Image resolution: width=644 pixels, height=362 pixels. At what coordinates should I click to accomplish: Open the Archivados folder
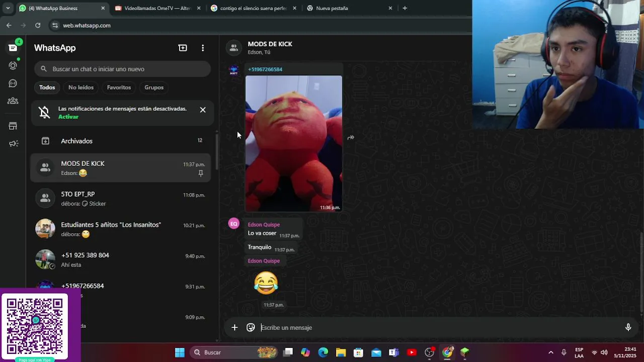pos(121,141)
